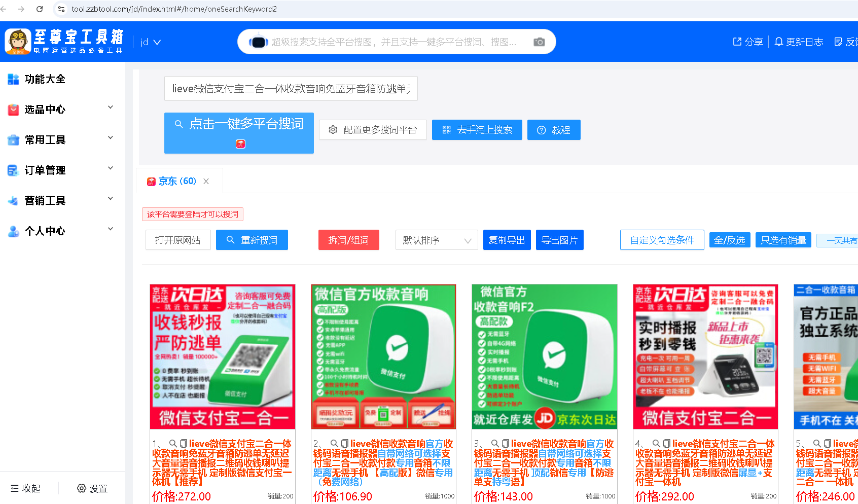Click the magnifier icon beside product 5 title
This screenshot has width=858, height=504.
tap(817, 444)
